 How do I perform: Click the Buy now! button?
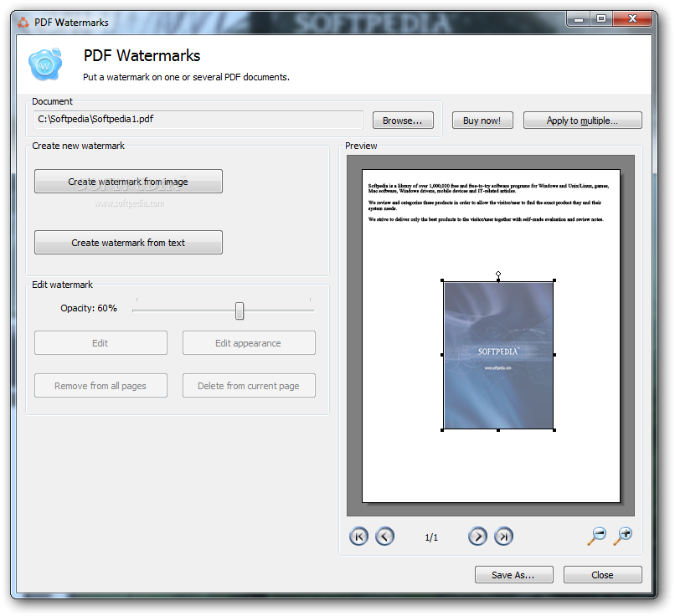click(x=482, y=121)
